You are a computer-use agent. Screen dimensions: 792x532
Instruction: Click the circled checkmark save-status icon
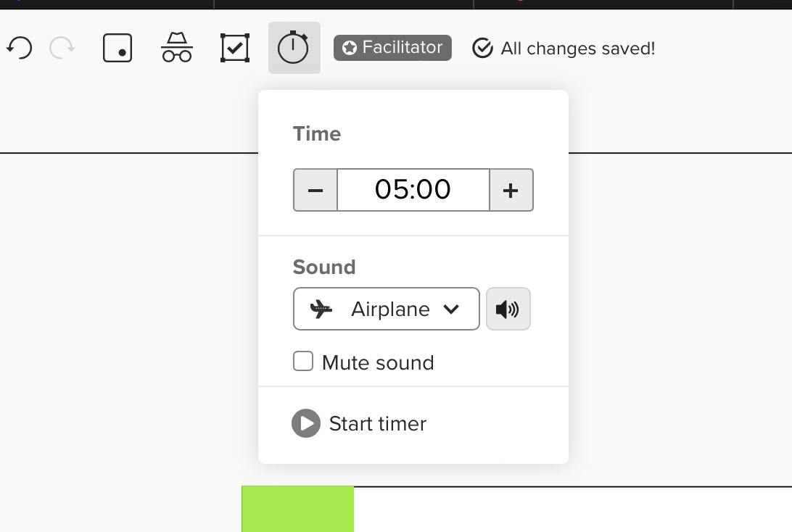(x=482, y=49)
